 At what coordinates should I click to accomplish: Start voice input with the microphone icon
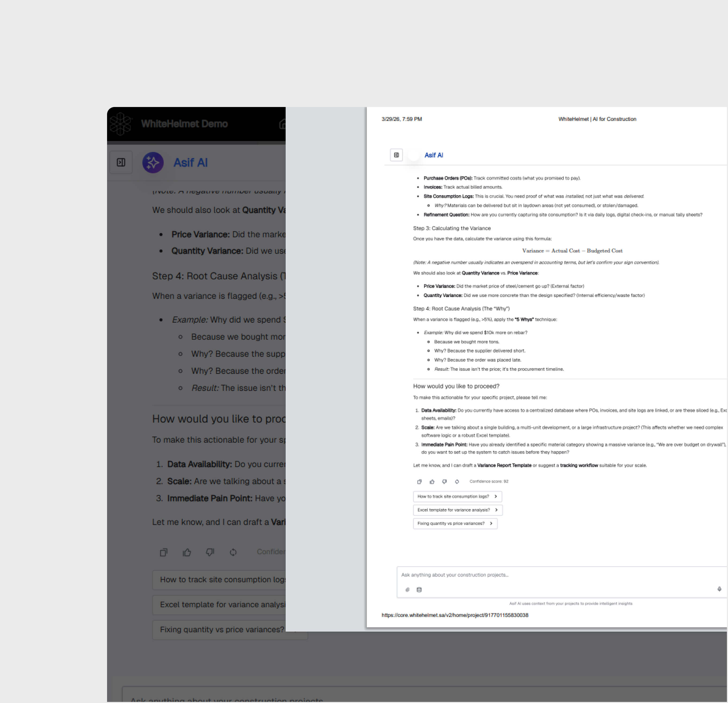(x=719, y=589)
